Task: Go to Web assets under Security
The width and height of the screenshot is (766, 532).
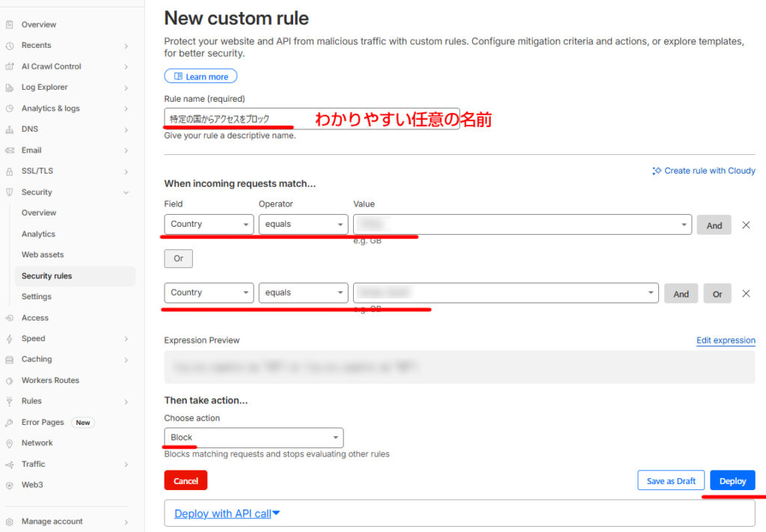Action: click(43, 255)
